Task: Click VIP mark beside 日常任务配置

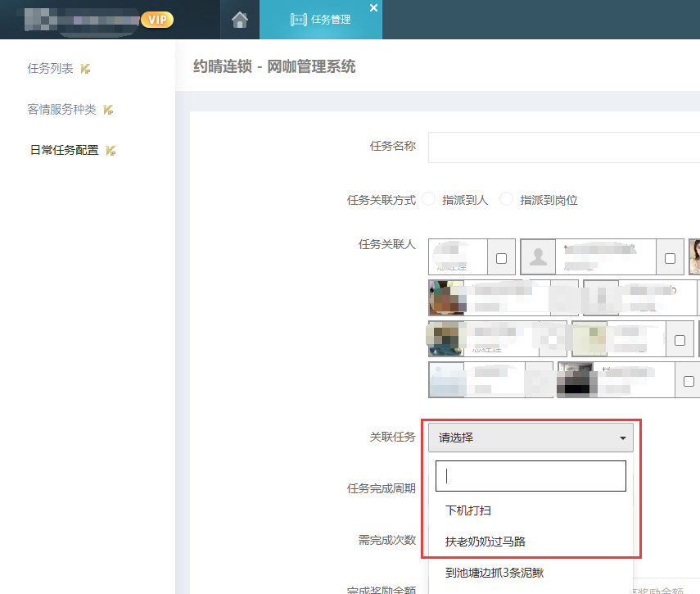Action: click(111, 151)
